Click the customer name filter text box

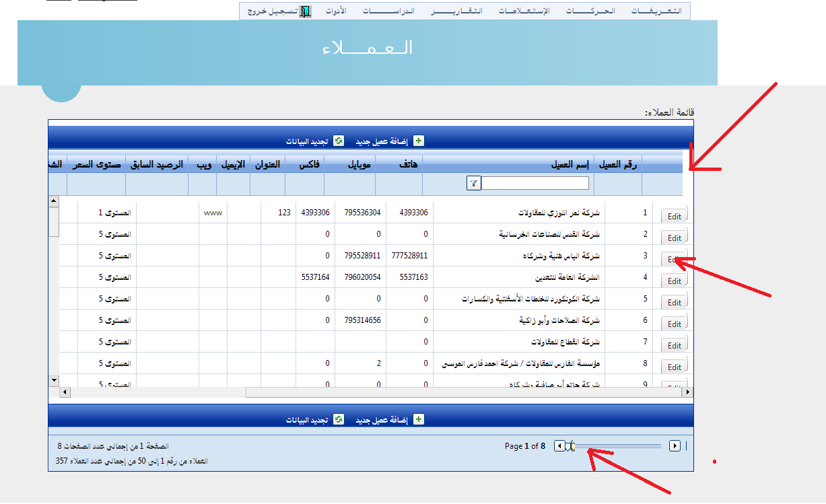click(535, 183)
